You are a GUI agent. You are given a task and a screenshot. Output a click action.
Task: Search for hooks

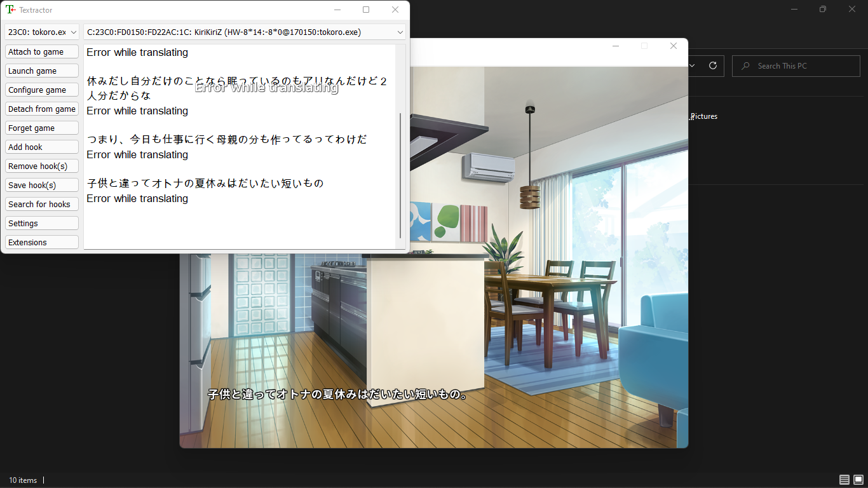41,204
